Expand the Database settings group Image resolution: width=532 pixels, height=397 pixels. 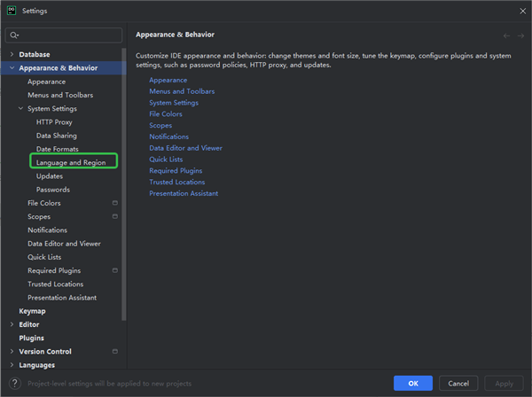click(12, 55)
